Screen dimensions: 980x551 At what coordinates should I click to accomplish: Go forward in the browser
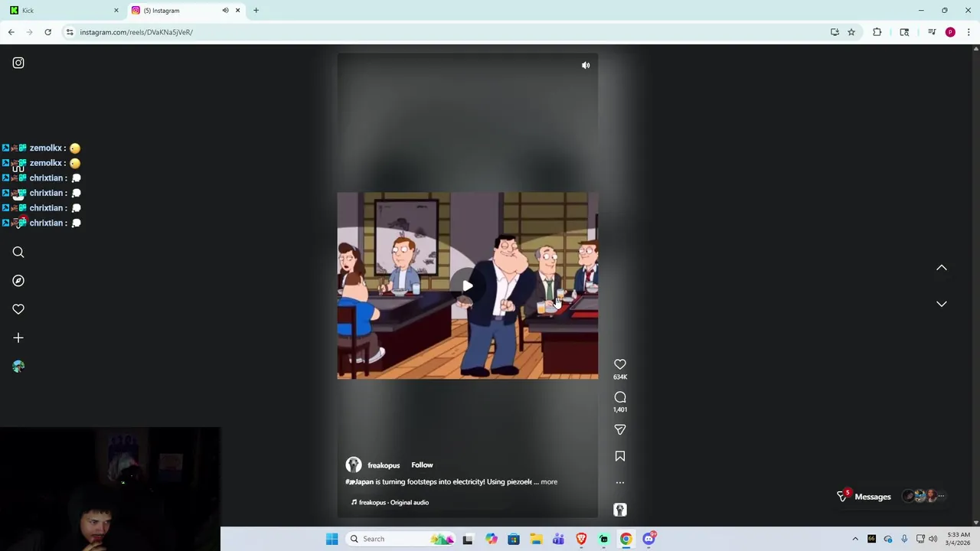29,32
